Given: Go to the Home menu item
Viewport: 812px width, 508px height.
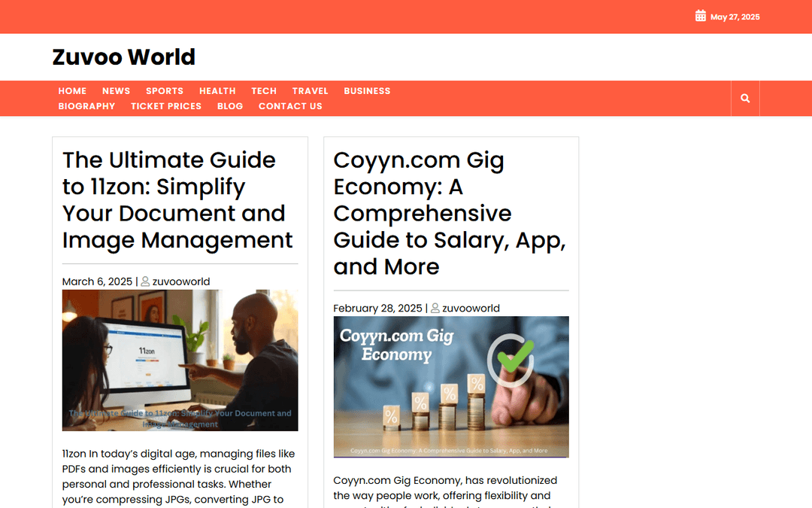Looking at the screenshot, I should 72,91.
